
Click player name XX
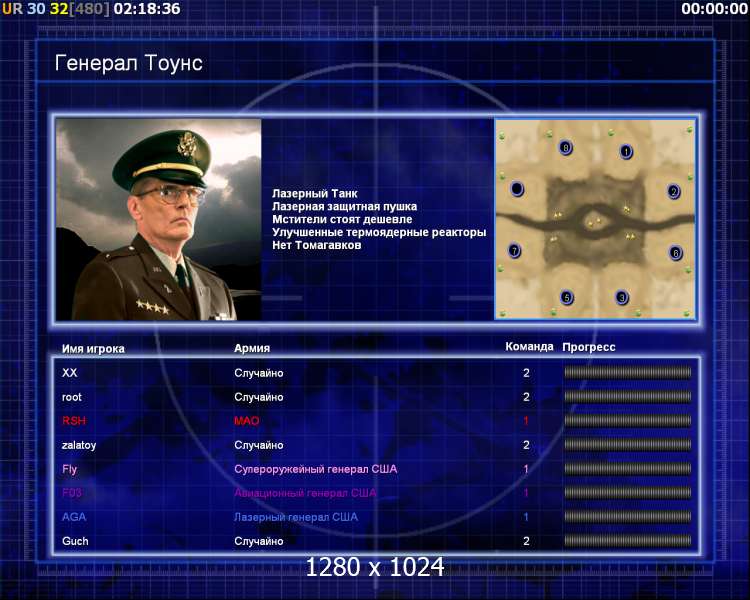coord(69,373)
